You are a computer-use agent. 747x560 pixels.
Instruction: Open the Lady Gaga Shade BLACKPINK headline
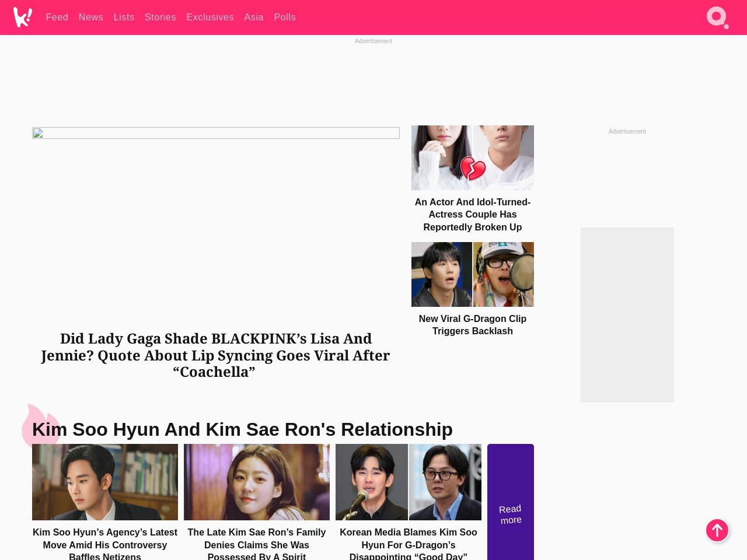pyautogui.click(x=215, y=355)
